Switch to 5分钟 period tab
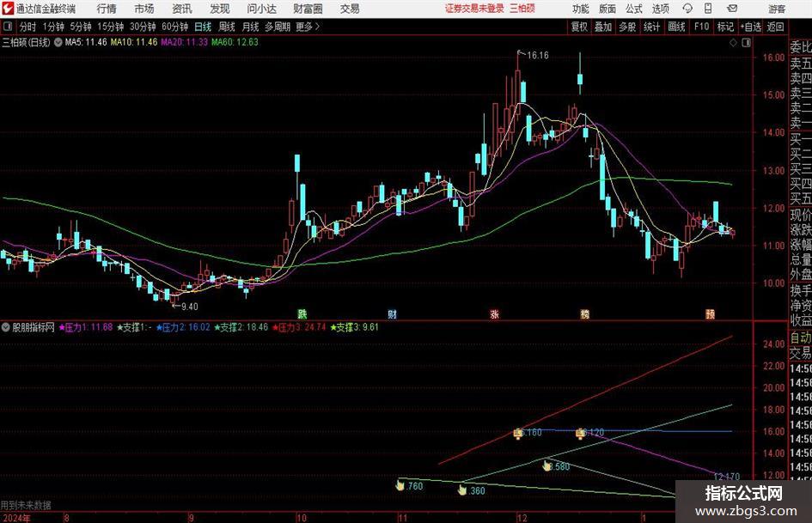The width and height of the screenshot is (812, 523). pos(80,27)
